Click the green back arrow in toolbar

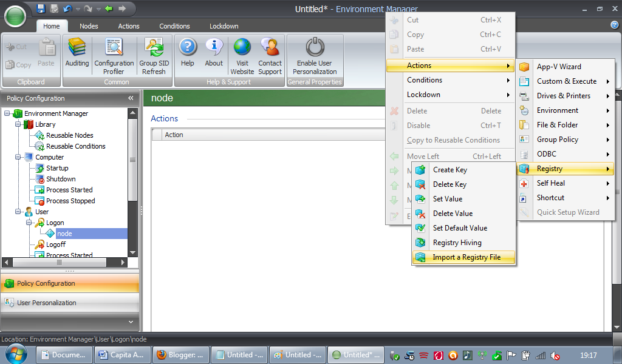[109, 8]
